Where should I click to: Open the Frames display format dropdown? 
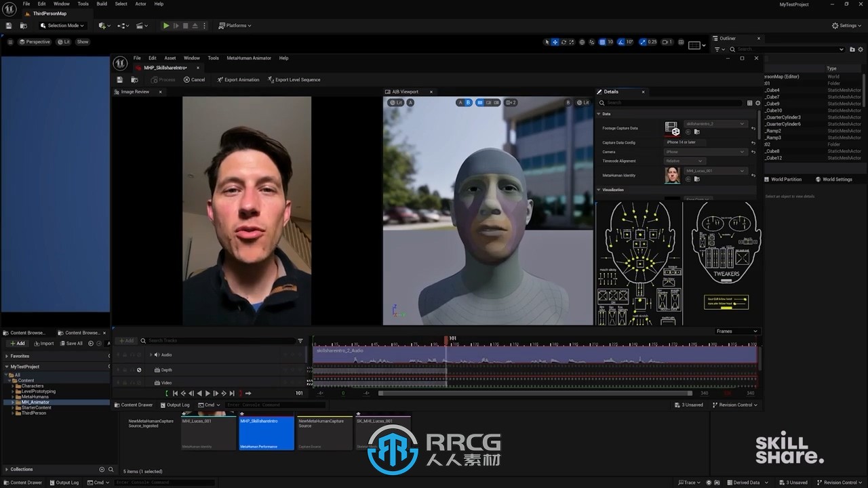(737, 331)
